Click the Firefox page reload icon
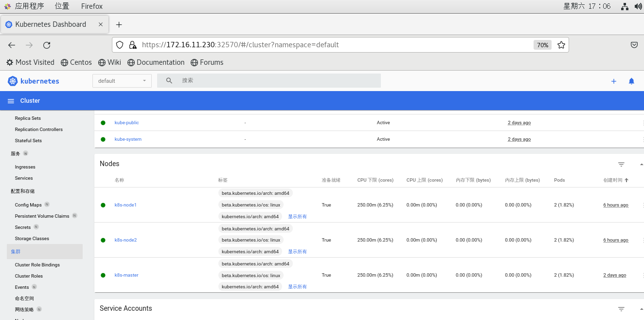644x320 pixels. pos(47,45)
